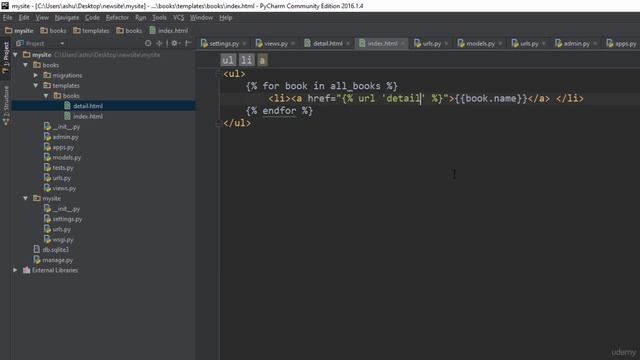Hide the Project tool window
Image resolution: width=640 pixels, height=360 pixels.
click(x=188, y=43)
